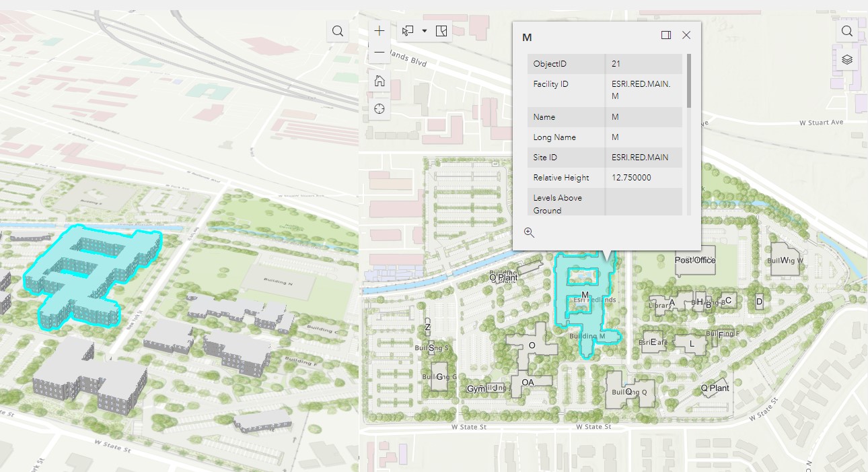
Task: Open the search icon on the left map
Action: point(337,31)
